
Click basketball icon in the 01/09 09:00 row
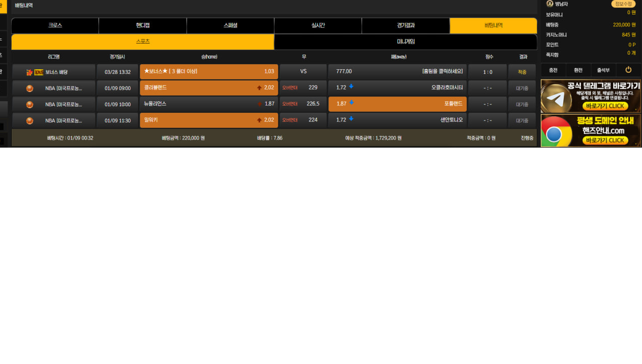coord(30,88)
